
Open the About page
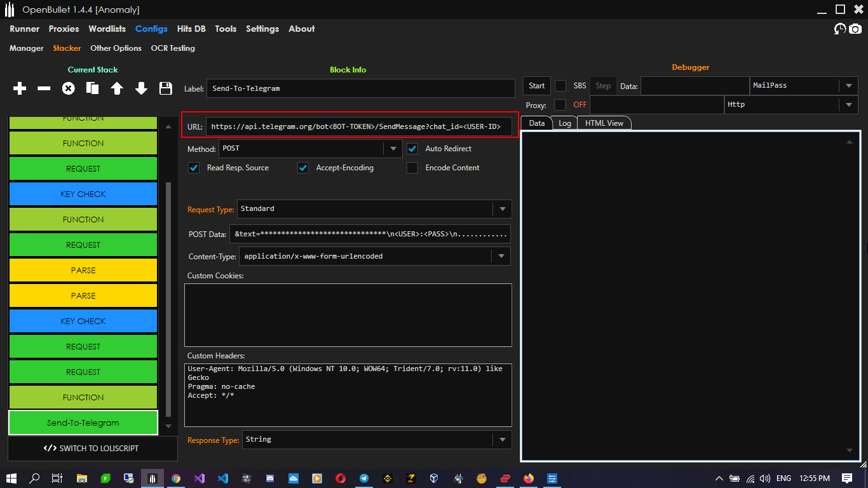click(302, 29)
